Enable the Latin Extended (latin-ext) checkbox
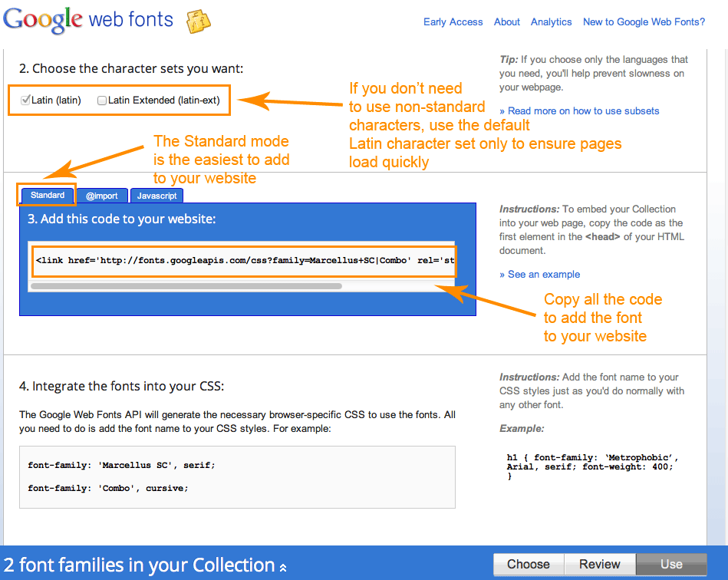The height and width of the screenshot is (580, 728). click(x=102, y=101)
